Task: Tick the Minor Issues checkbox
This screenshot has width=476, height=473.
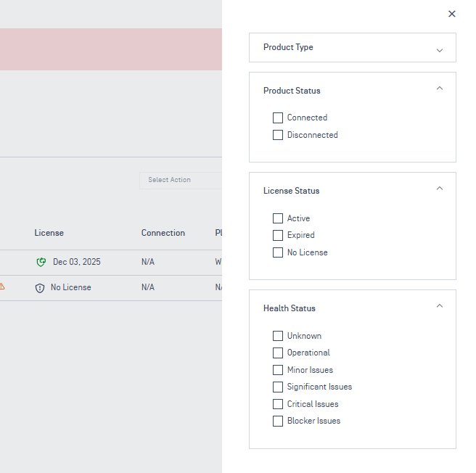Action: [x=278, y=370]
